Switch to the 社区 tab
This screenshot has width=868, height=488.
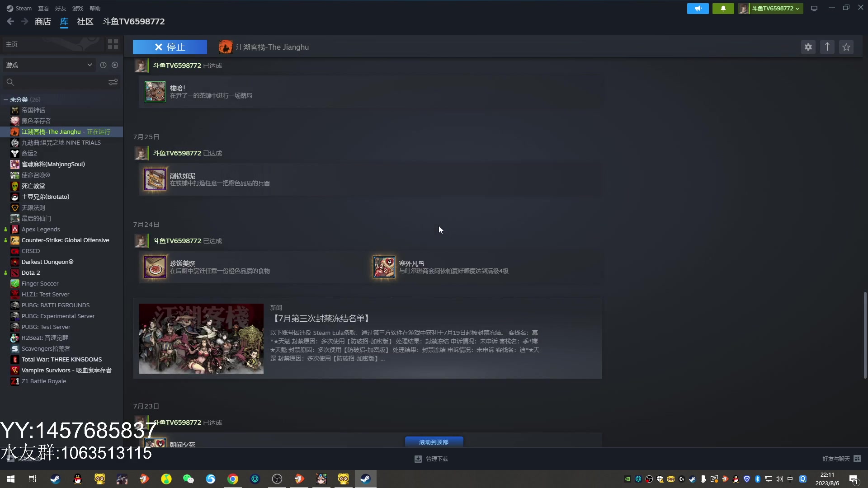[x=85, y=21]
